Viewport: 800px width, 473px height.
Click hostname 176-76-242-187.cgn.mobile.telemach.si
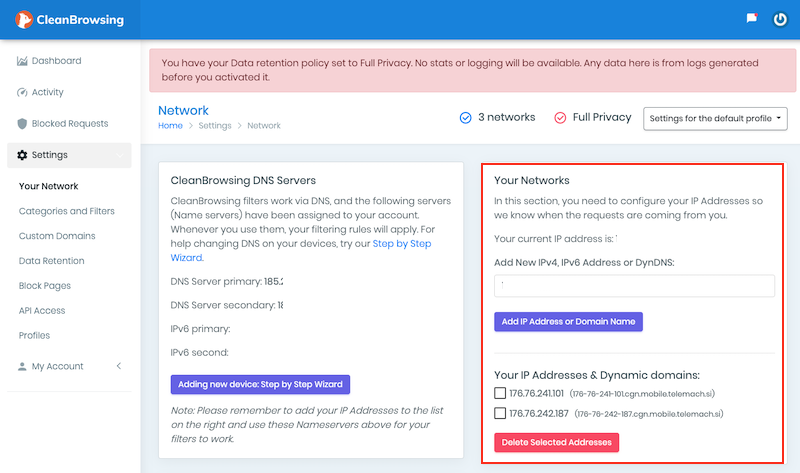coord(649,414)
